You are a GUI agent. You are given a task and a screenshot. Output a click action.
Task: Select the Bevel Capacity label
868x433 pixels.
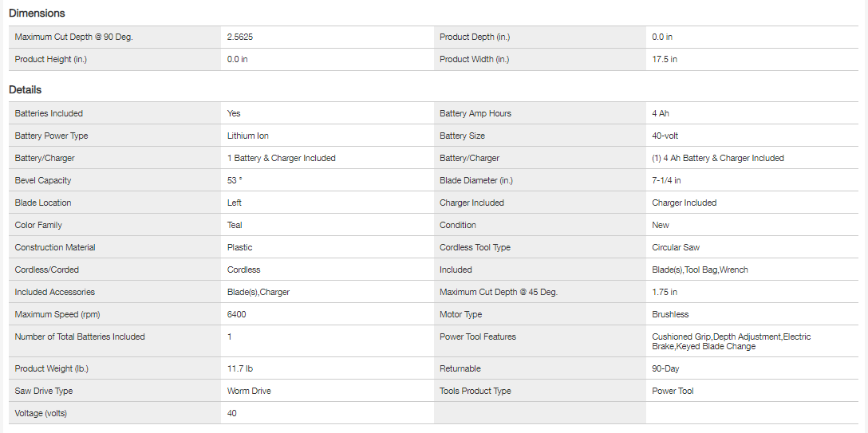tap(43, 180)
